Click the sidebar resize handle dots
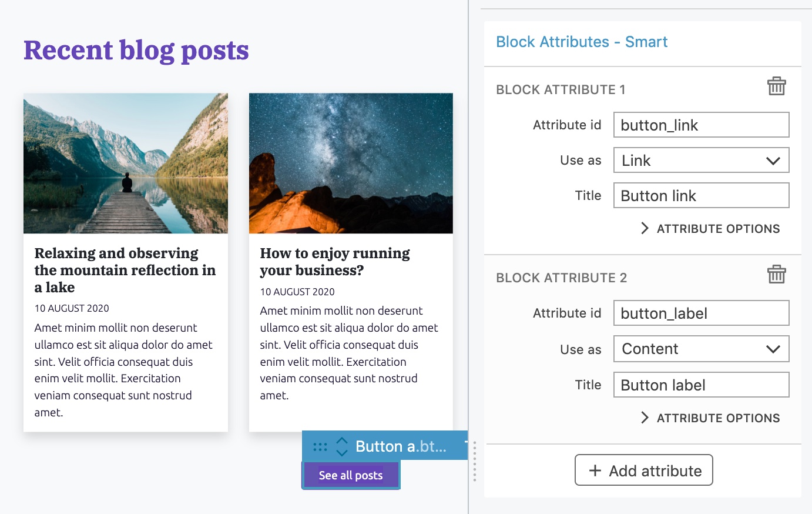This screenshot has height=514, width=812. pyautogui.click(x=475, y=462)
